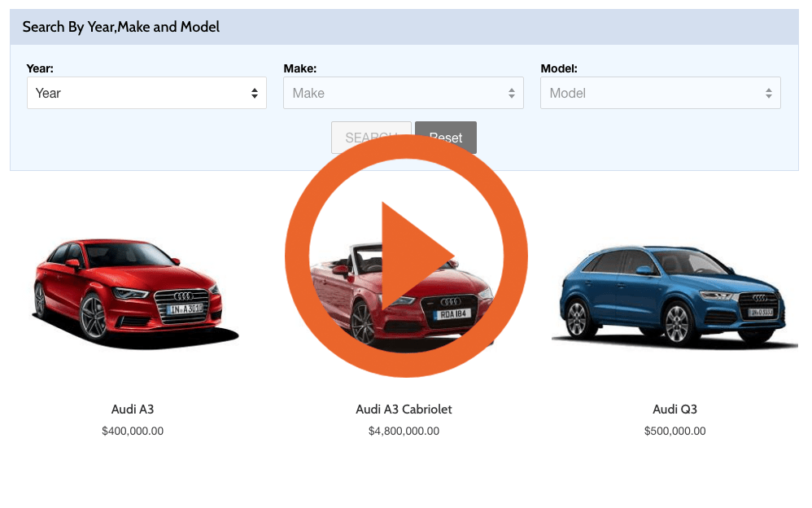This screenshot has width=812, height=508.
Task: Click the SEARCH button
Action: 371,136
